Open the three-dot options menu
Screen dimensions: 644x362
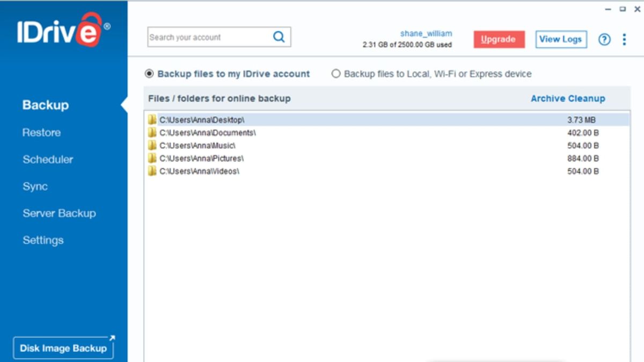coord(624,39)
